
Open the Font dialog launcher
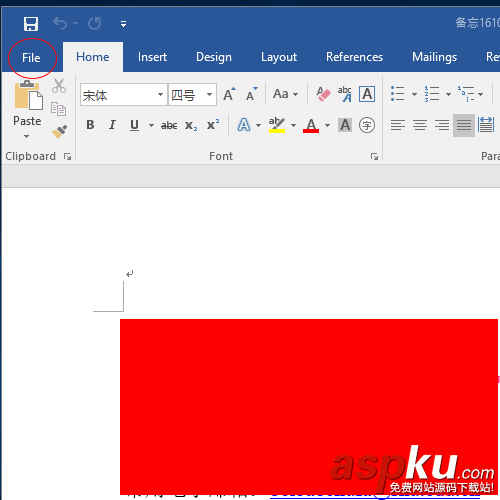tap(374, 156)
